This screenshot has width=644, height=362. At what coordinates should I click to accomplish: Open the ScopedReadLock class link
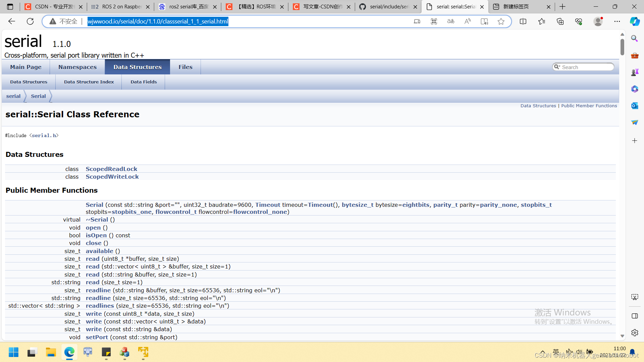click(111, 169)
